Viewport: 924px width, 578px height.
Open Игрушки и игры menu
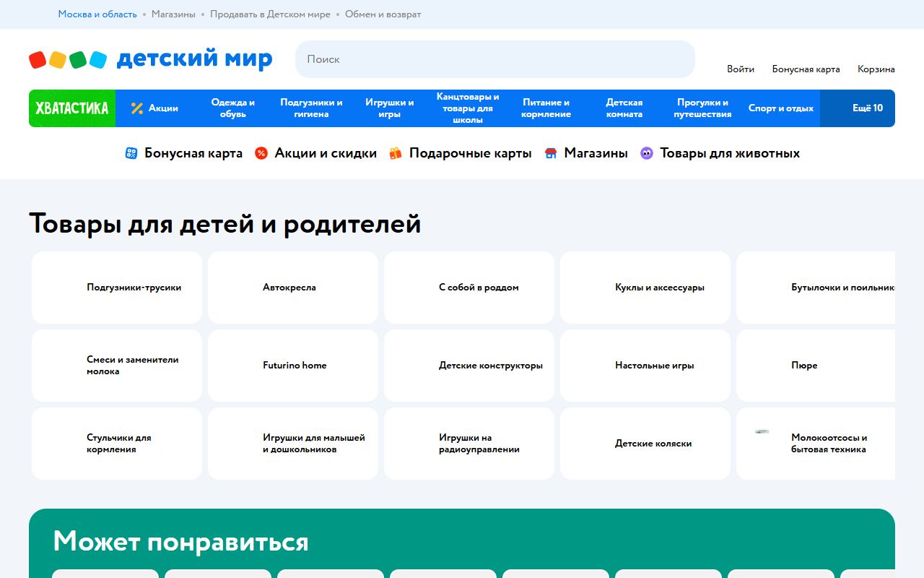[x=390, y=108]
